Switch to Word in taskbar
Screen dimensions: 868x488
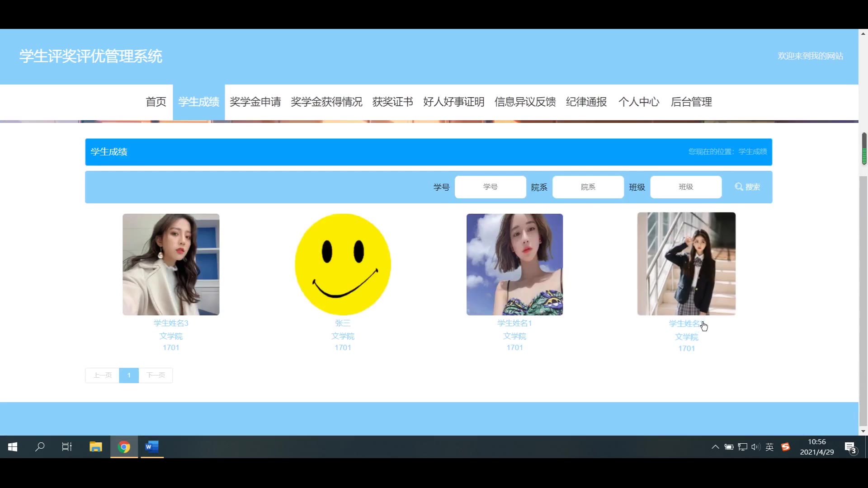[x=152, y=447]
